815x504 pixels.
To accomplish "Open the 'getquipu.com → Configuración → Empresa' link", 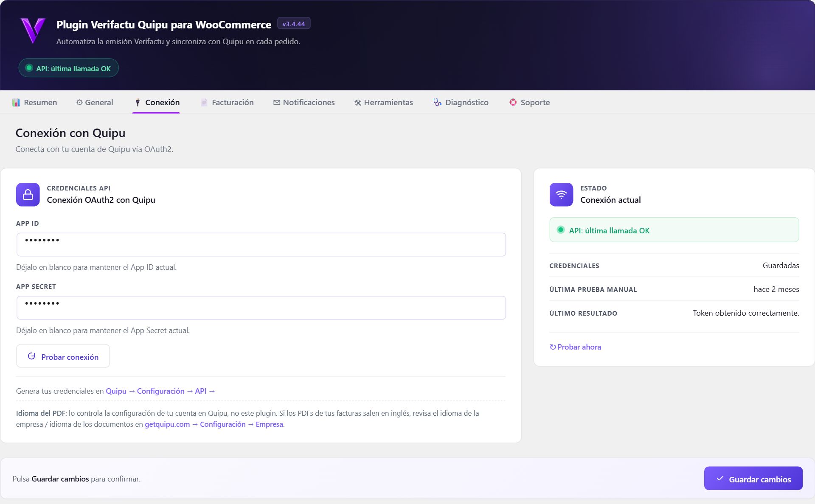I will 214,424.
